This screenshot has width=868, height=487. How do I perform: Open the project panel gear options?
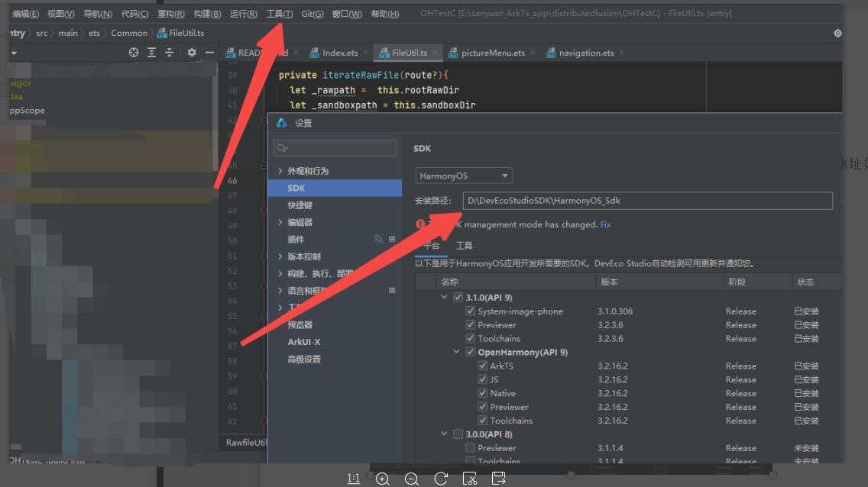[192, 53]
